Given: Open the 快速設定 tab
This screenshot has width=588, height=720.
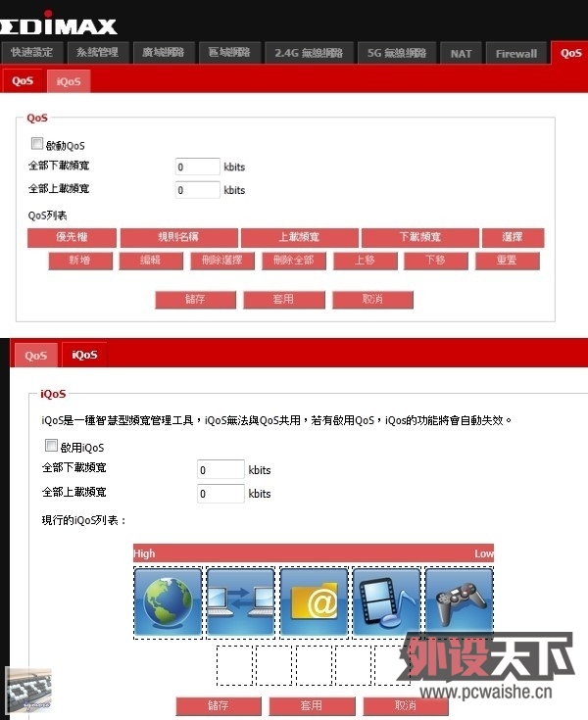Looking at the screenshot, I should [32, 52].
